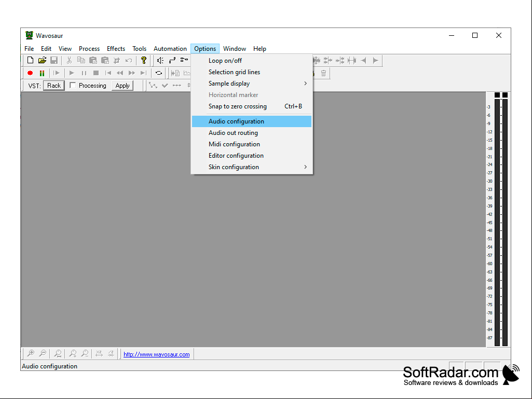Open the Help menu
This screenshot has height=399, width=532.
[260, 49]
